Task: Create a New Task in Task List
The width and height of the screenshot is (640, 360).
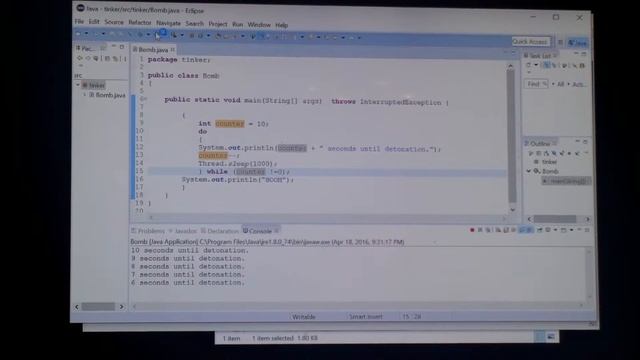Action: pyautogui.click(x=528, y=65)
